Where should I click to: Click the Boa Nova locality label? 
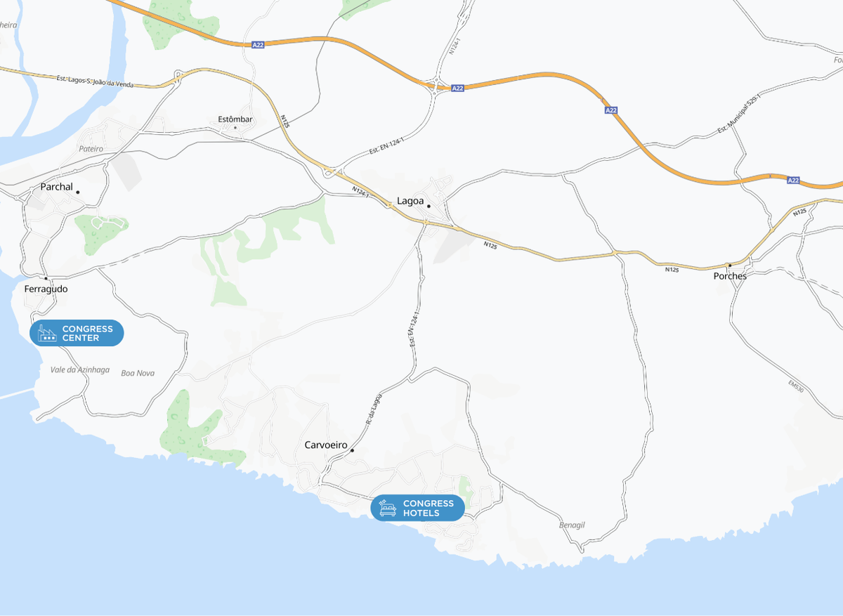tap(138, 373)
